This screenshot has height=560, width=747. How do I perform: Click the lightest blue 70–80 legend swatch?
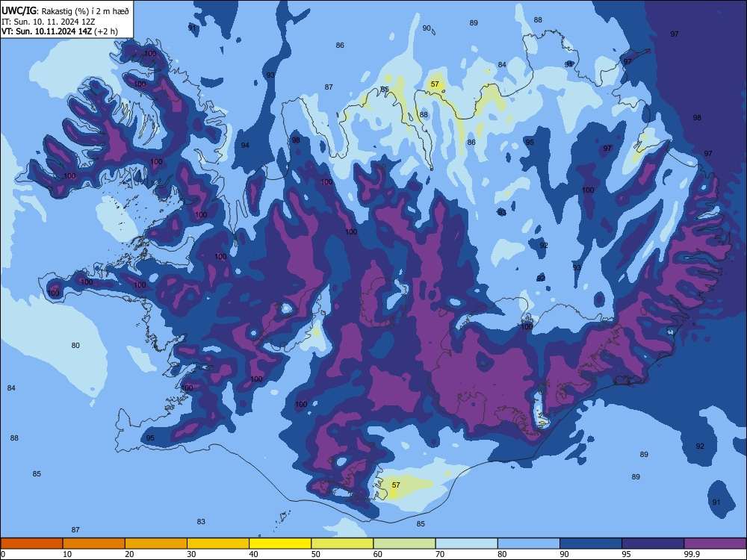tap(467, 544)
